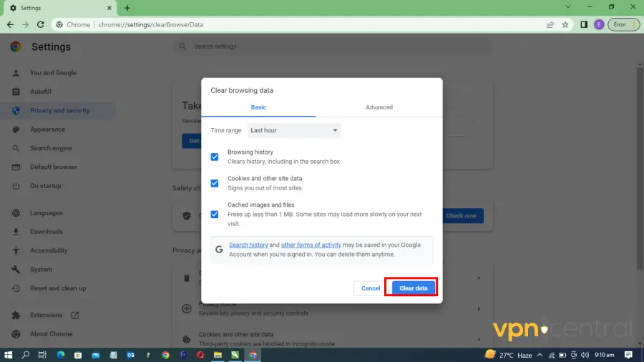644x362 pixels.
Task: Open Outlook from the taskbar
Action: click(131, 355)
